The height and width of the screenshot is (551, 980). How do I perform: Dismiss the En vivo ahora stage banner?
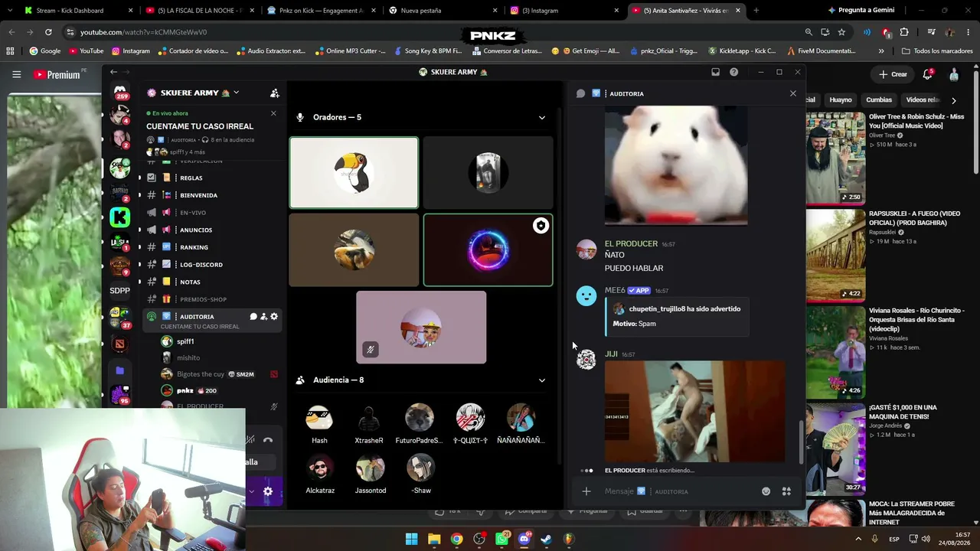point(273,113)
